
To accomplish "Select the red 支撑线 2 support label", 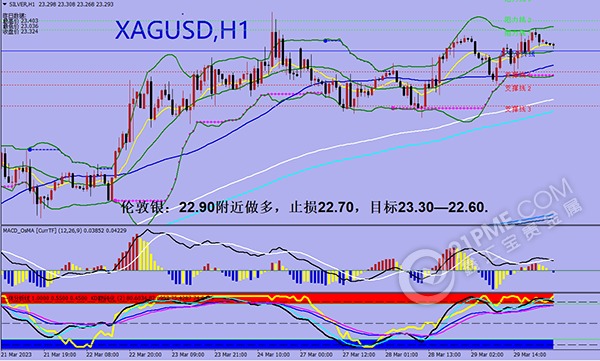I will click(x=517, y=88).
